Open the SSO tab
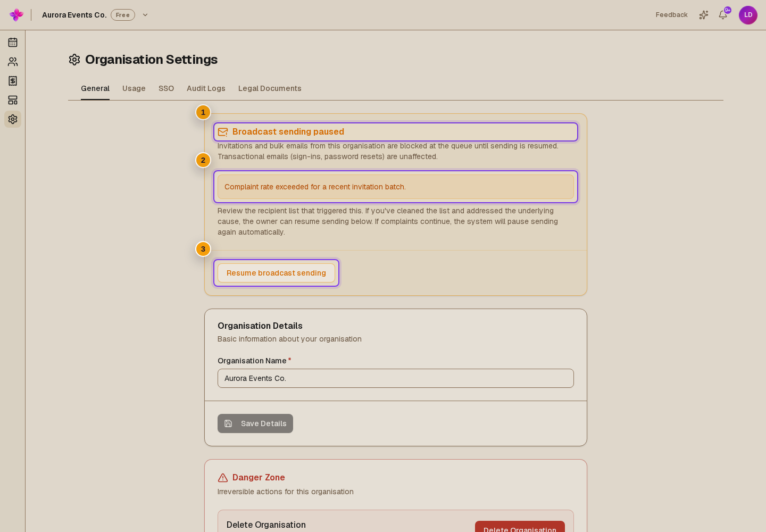This screenshot has width=766, height=532. click(166, 88)
